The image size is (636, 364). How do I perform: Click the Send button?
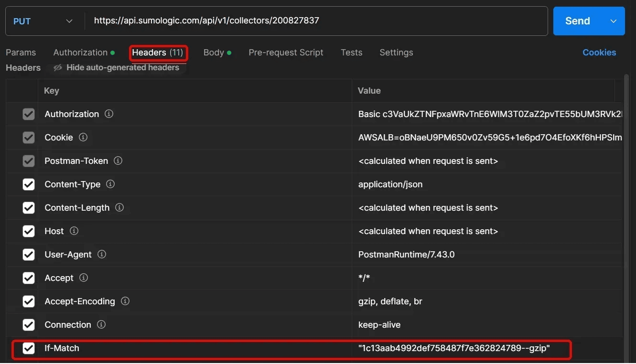click(577, 21)
